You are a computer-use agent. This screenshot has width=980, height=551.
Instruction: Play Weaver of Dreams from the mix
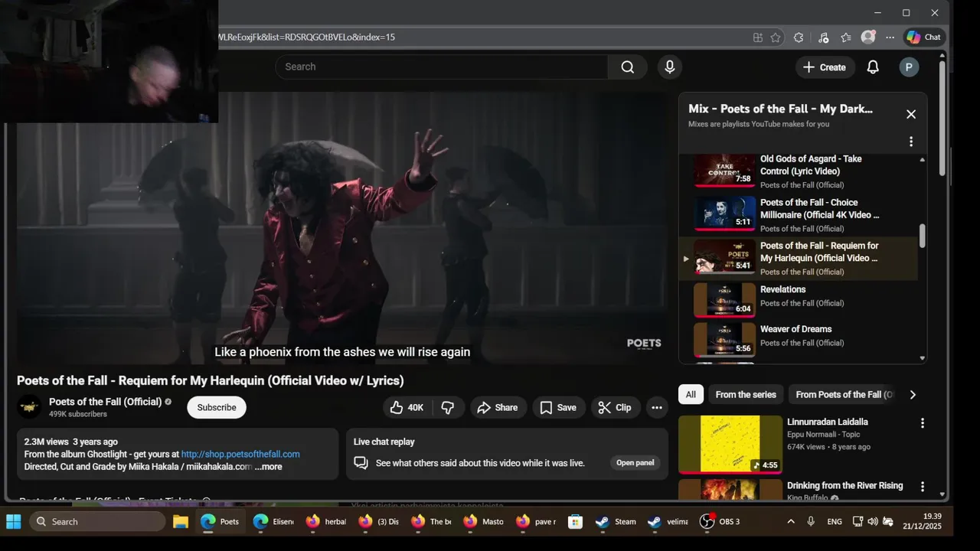click(x=800, y=338)
